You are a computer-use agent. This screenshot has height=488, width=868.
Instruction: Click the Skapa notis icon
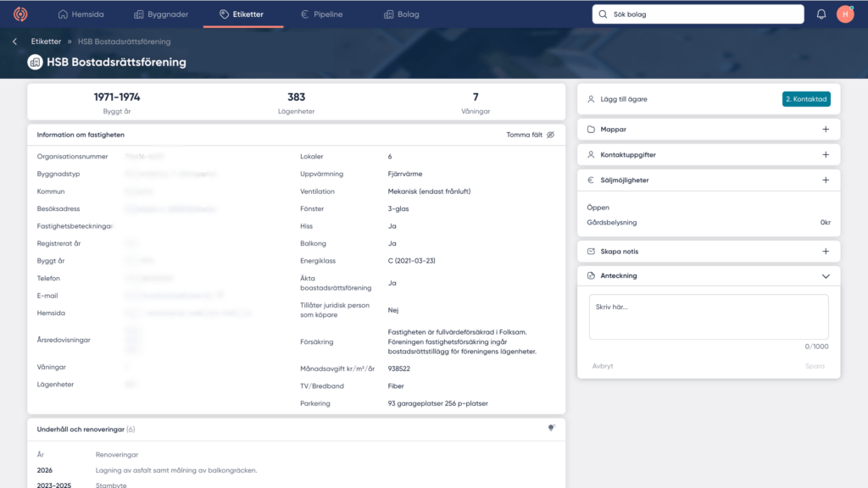coord(591,251)
